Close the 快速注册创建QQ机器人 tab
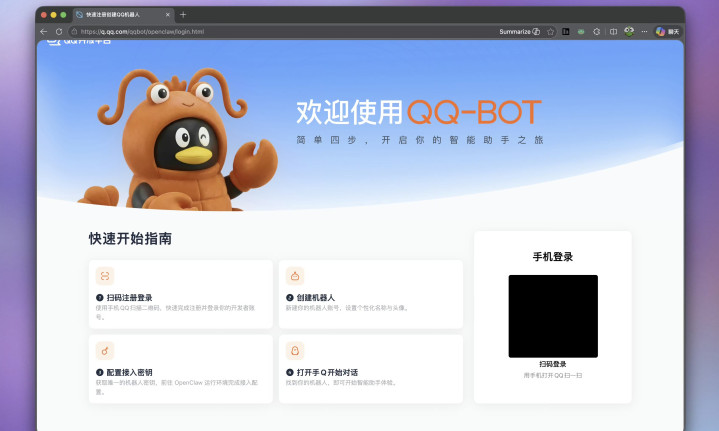Viewport: 719px width, 431px height. point(167,15)
